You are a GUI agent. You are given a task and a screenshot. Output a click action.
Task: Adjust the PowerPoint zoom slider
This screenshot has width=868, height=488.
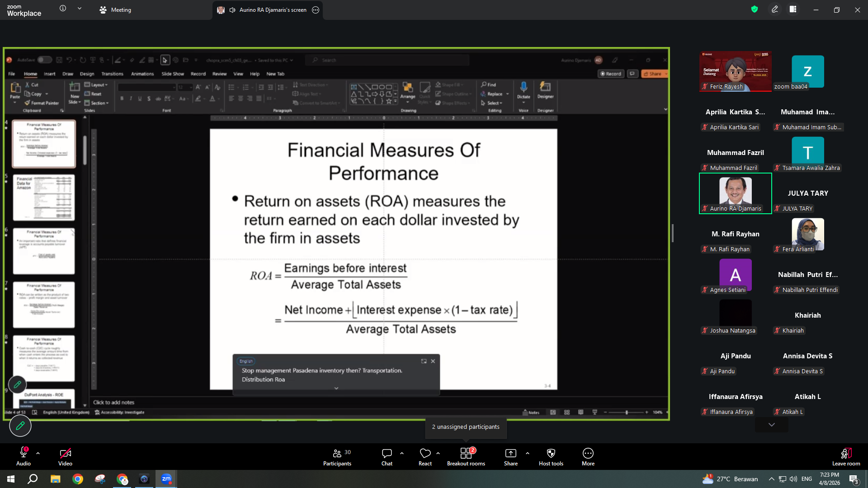pyautogui.click(x=626, y=412)
